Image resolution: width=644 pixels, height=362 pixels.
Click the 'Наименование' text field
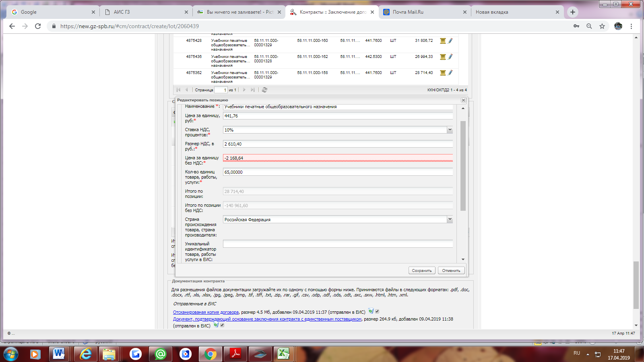pyautogui.click(x=338, y=107)
